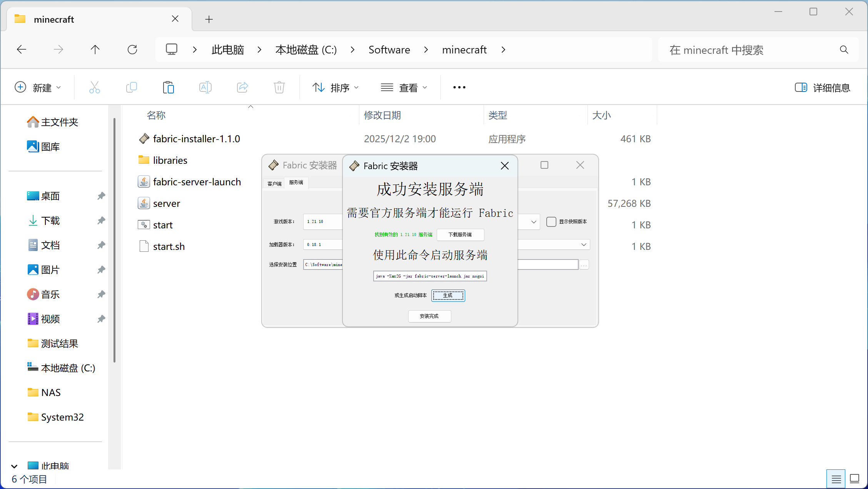
Task: Toggle the 显示快照版本 checkbox
Action: tap(551, 222)
